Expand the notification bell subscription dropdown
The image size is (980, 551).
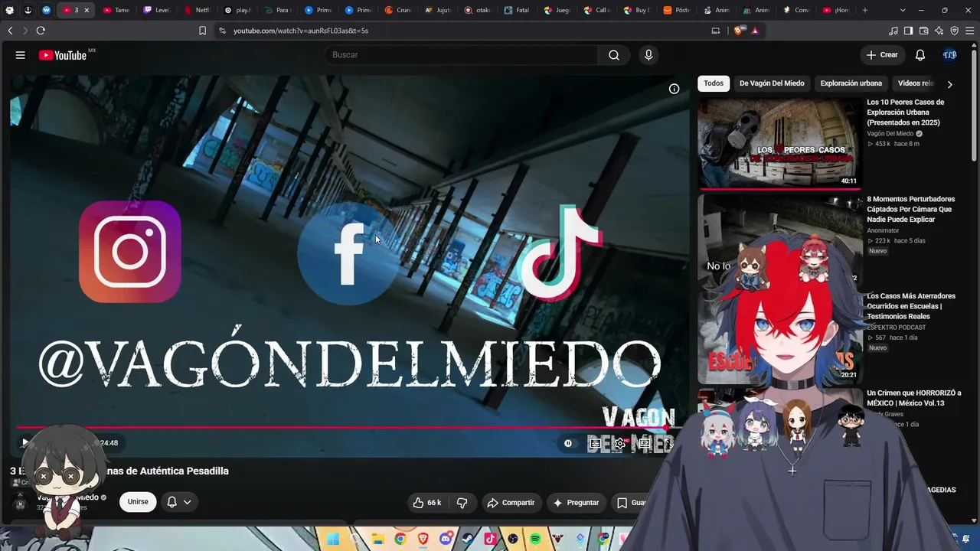(187, 502)
